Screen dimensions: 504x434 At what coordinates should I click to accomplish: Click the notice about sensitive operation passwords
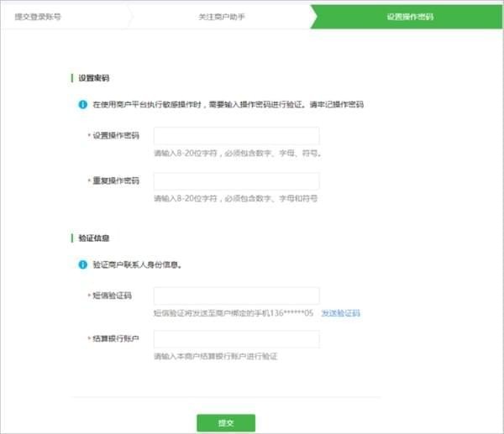228,105
